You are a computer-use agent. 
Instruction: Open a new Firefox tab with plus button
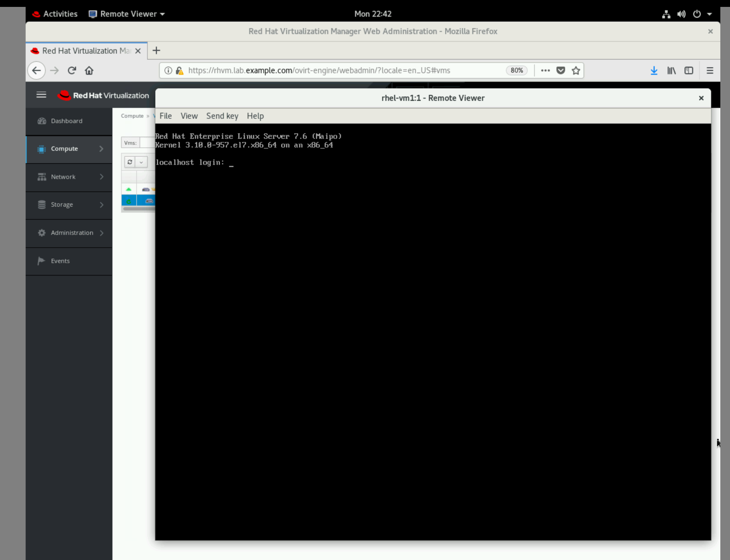(x=156, y=51)
